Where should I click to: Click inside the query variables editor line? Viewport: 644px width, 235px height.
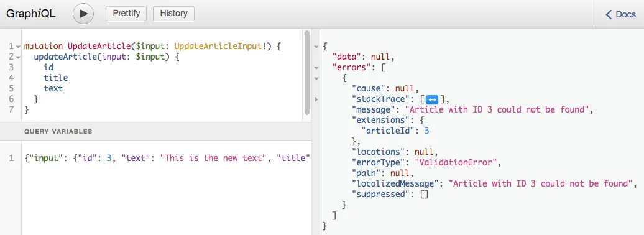167,158
